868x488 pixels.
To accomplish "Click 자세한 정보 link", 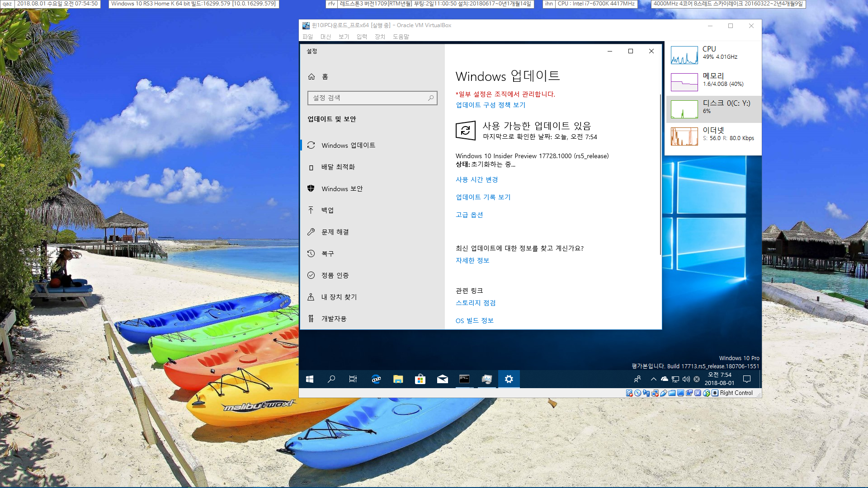I will pyautogui.click(x=472, y=260).
